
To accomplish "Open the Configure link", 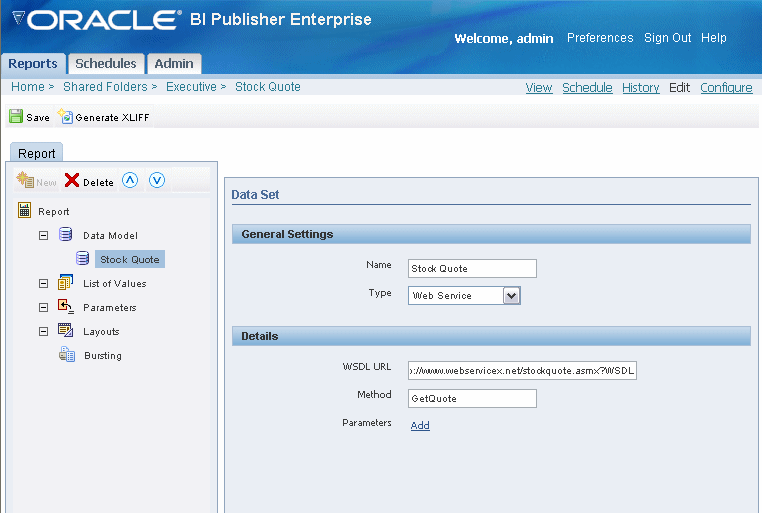I will pyautogui.click(x=726, y=87).
